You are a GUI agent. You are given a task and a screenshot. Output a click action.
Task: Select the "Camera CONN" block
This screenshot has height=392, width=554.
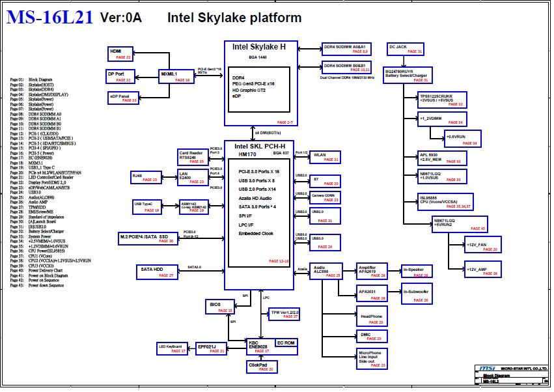pyautogui.click(x=325, y=197)
